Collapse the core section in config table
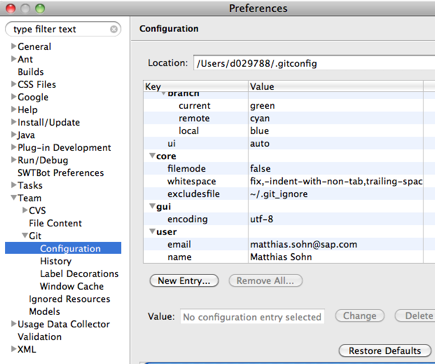This screenshot has width=435, height=364. [x=152, y=156]
